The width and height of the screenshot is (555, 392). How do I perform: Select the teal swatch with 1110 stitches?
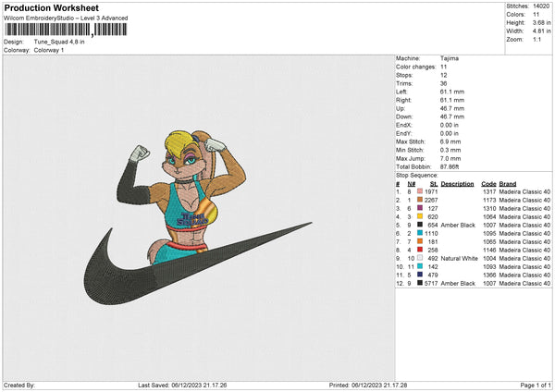click(420, 233)
